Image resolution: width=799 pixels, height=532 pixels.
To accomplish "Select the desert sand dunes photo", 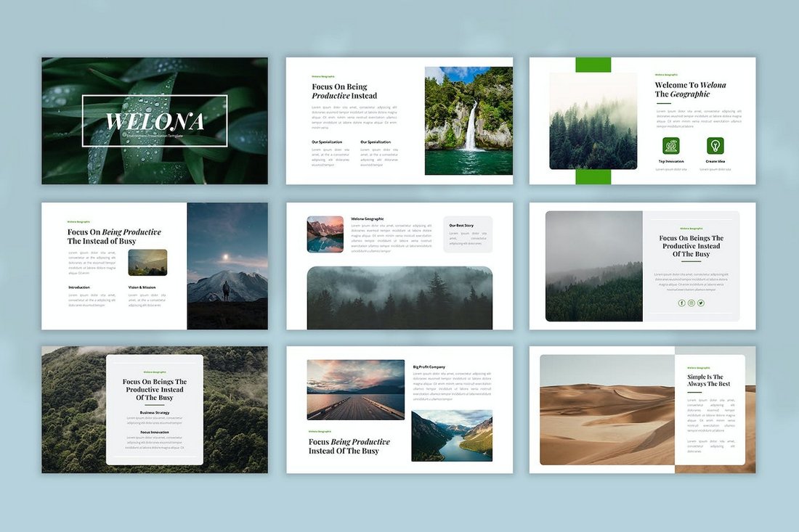I will [607, 410].
